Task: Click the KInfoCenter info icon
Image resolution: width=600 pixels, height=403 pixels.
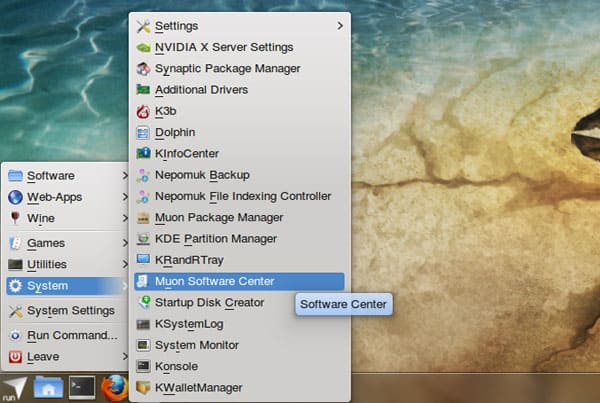Action: pos(143,154)
